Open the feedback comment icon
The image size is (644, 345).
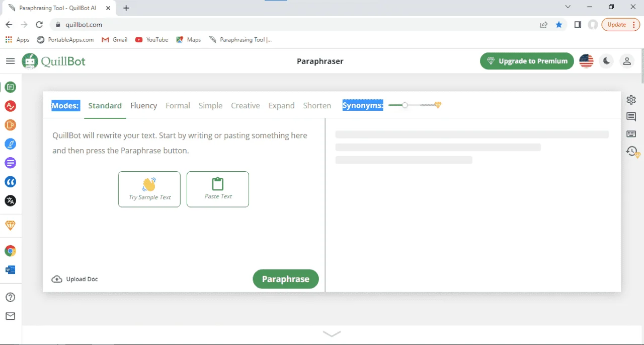[631, 117]
